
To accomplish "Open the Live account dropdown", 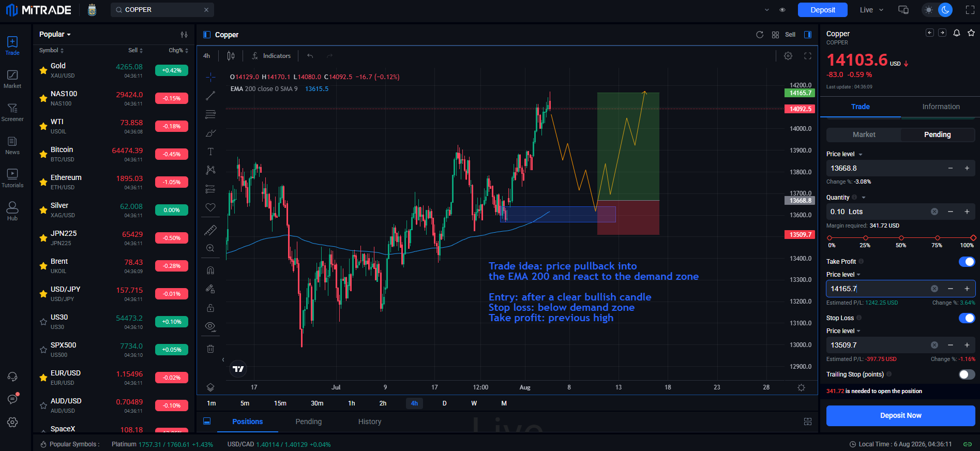I will [871, 10].
